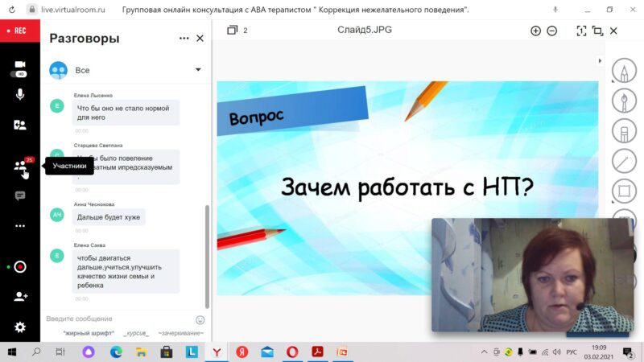Viewport: 644px width, 362px height.
Task: Click the курсив formatting hint
Action: point(136,333)
